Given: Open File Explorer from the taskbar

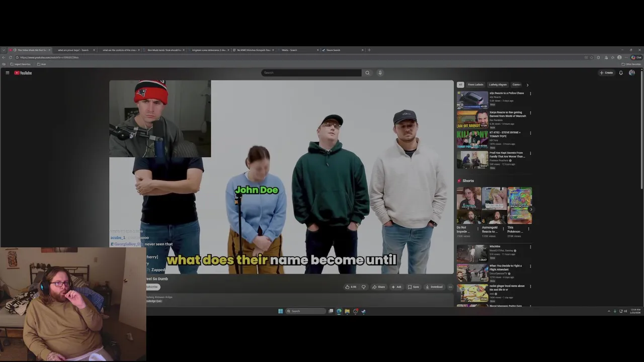Looking at the screenshot, I should (347, 311).
